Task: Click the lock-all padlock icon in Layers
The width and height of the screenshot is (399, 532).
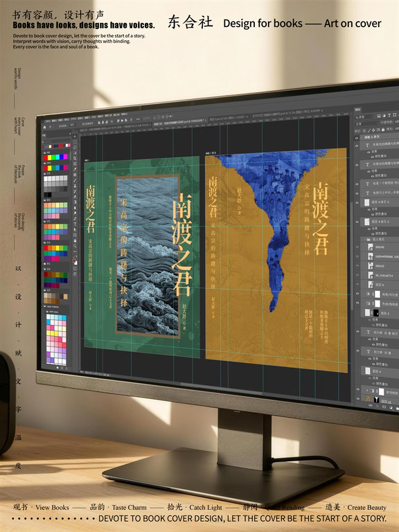Action: [x=383, y=130]
